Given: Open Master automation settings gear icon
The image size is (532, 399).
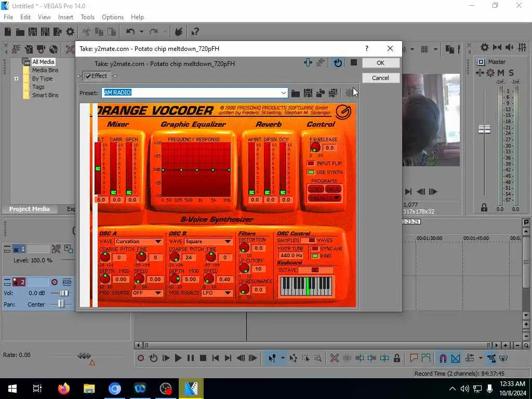Looking at the screenshot, I should tap(490, 73).
